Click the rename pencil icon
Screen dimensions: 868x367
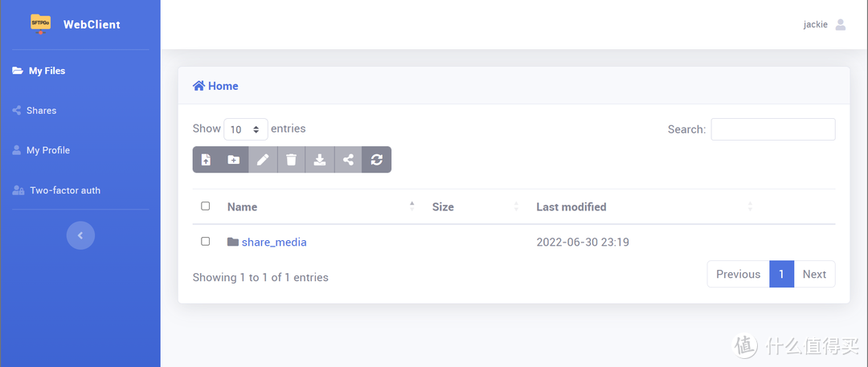coord(263,160)
